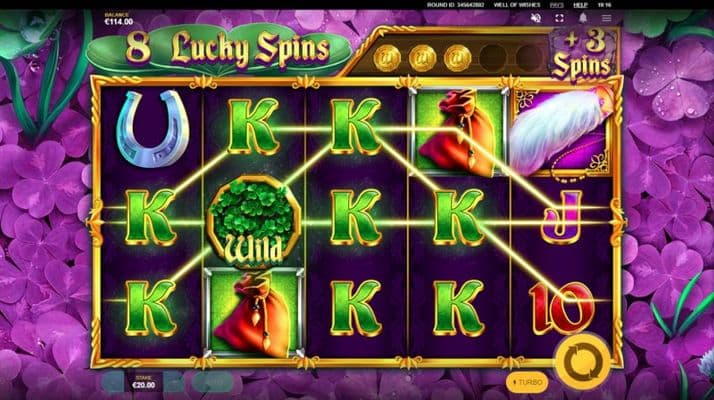Screen dimensions: 714x400
Task: Click the red 10 symbol
Action: 561,308
